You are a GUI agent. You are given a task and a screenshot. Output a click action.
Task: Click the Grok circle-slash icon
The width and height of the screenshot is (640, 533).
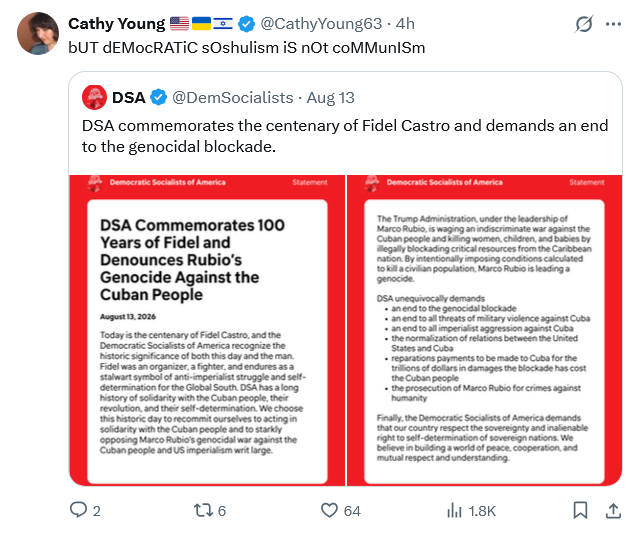point(584,24)
